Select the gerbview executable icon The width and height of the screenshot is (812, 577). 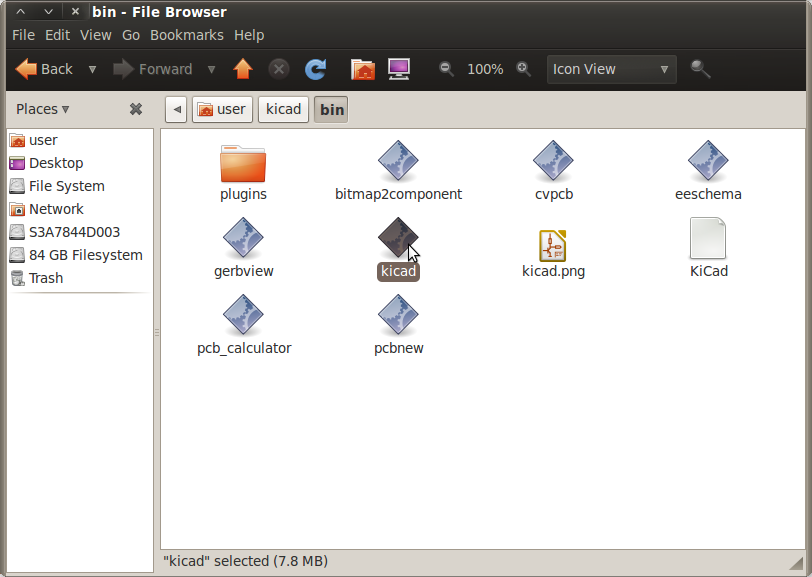[243, 238]
